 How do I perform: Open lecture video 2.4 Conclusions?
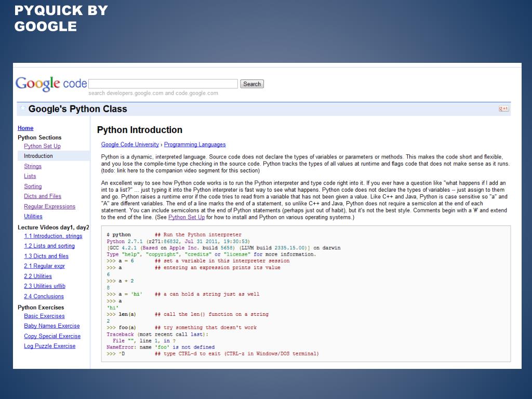(x=44, y=296)
